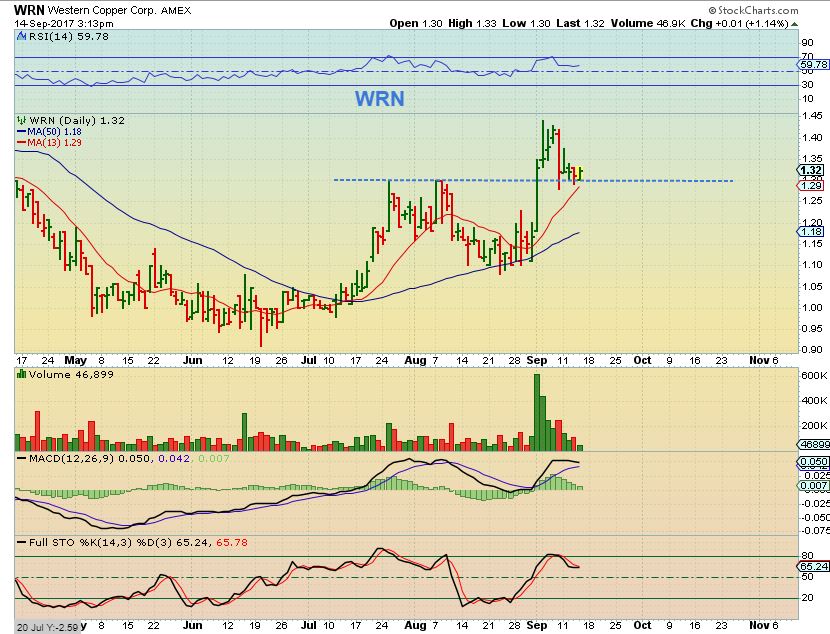Click the 1.45 label on the price axis
Image resolution: width=830 pixels, height=634 pixels.
pos(812,115)
